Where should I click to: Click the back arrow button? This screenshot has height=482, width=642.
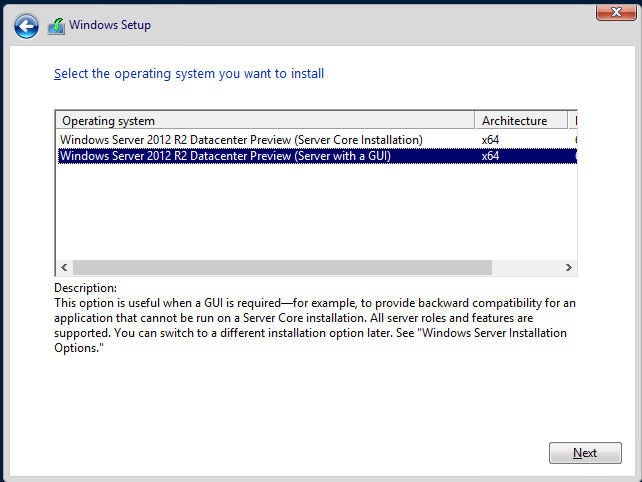[26, 26]
